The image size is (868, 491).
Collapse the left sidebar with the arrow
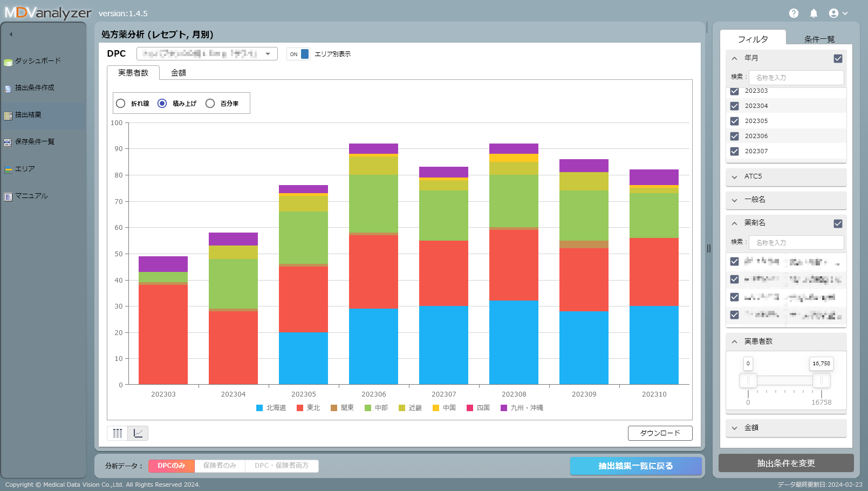click(11, 34)
